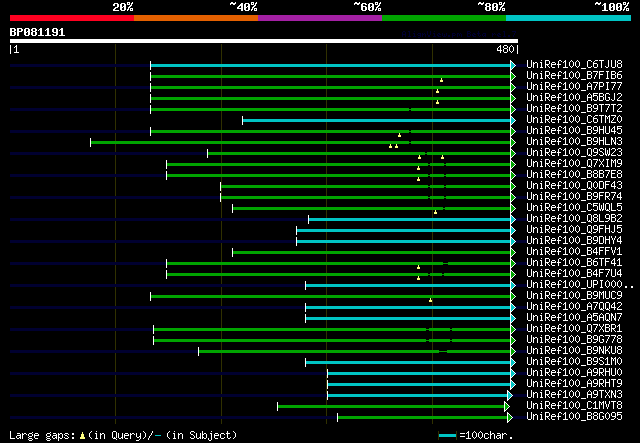Click the 480 end position label
Screen dimensions: 640x443
click(x=505, y=49)
